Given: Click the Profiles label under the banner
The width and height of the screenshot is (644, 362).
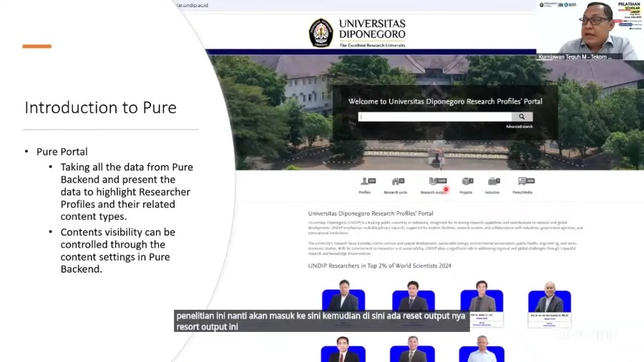Looking at the screenshot, I should [365, 192].
